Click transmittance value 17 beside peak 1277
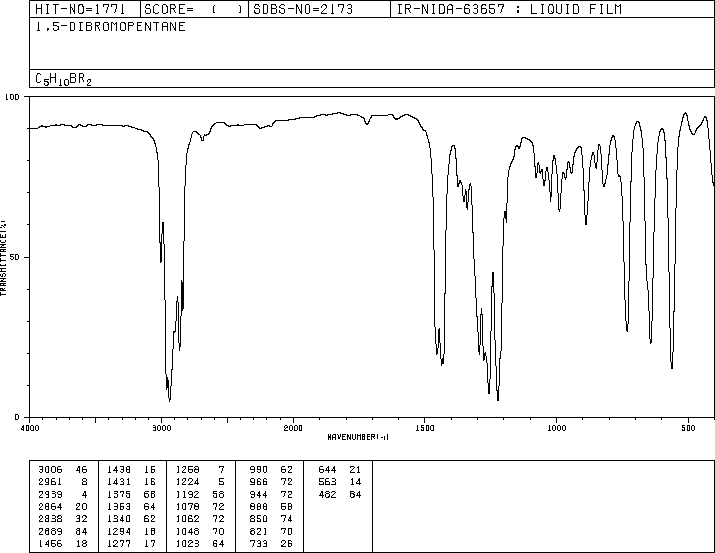 (x=150, y=543)
